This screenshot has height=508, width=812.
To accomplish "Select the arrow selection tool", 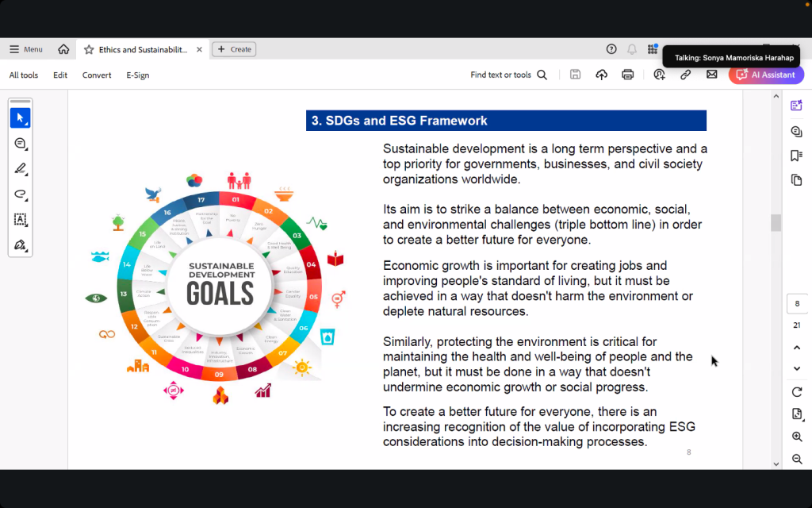I will pyautogui.click(x=20, y=118).
